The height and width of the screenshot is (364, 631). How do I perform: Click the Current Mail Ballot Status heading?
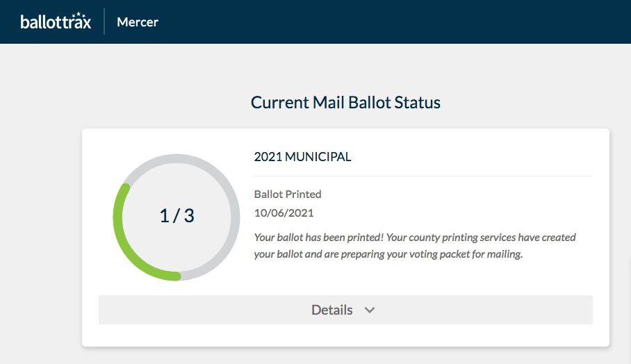pos(345,102)
